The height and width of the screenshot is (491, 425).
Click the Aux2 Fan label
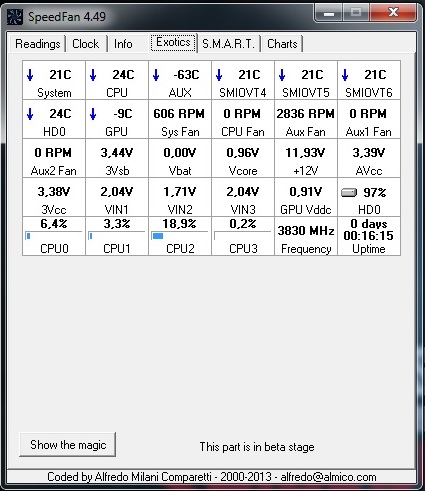(54, 171)
